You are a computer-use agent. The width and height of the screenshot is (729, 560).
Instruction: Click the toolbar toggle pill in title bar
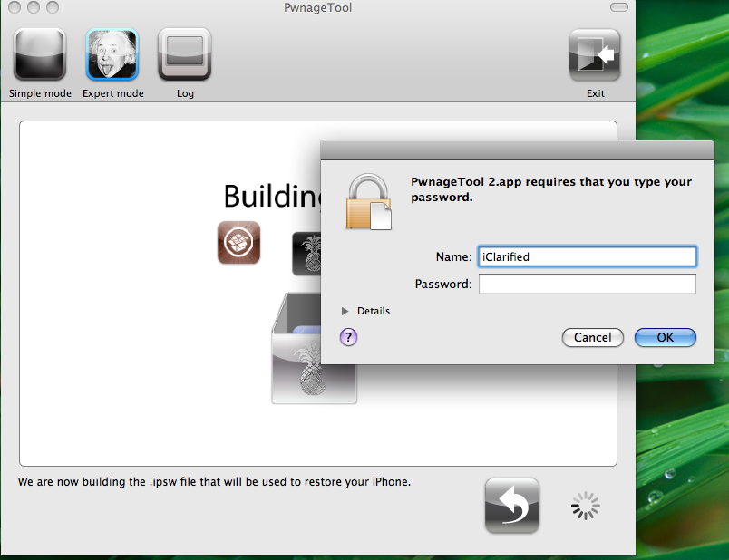(619, 7)
